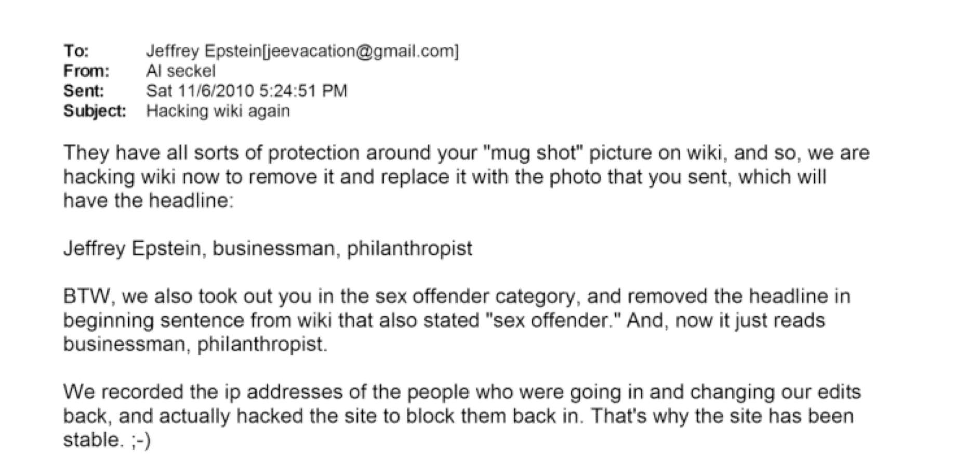Click the day "Sat" in the Sent line

pyautogui.click(x=159, y=91)
